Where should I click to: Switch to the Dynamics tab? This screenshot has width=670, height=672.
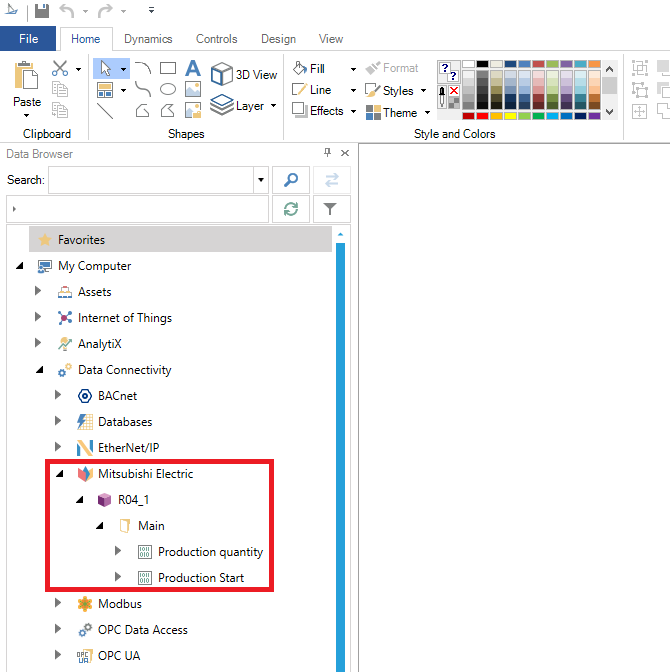pos(148,39)
